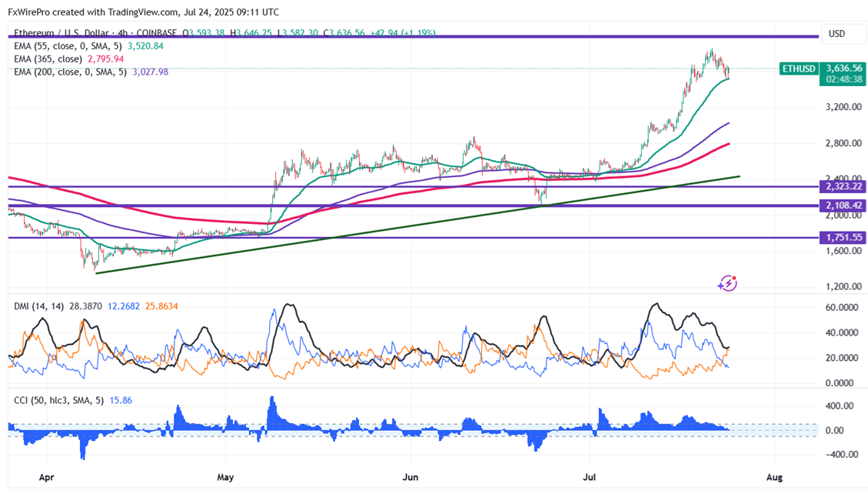Select the 3,636.56 current price label
Screen dimensions: 868x491
pyautogui.click(x=843, y=68)
